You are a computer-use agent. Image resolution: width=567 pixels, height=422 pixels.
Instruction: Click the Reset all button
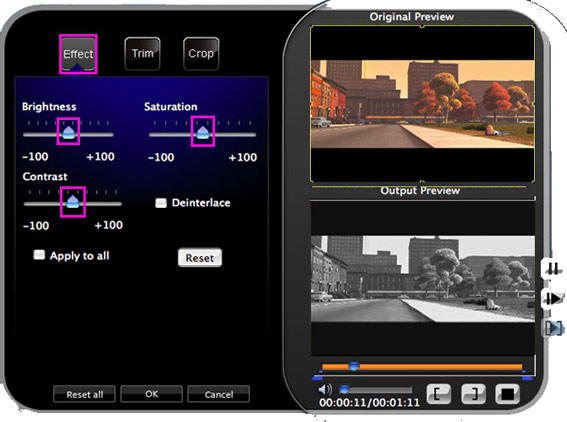[84, 394]
